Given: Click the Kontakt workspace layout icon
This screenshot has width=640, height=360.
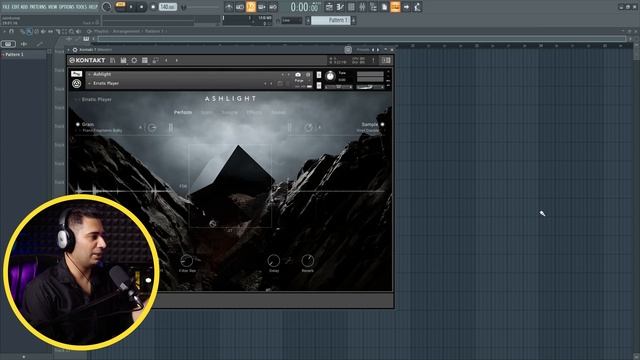Looking at the screenshot, I should click(x=155, y=60).
